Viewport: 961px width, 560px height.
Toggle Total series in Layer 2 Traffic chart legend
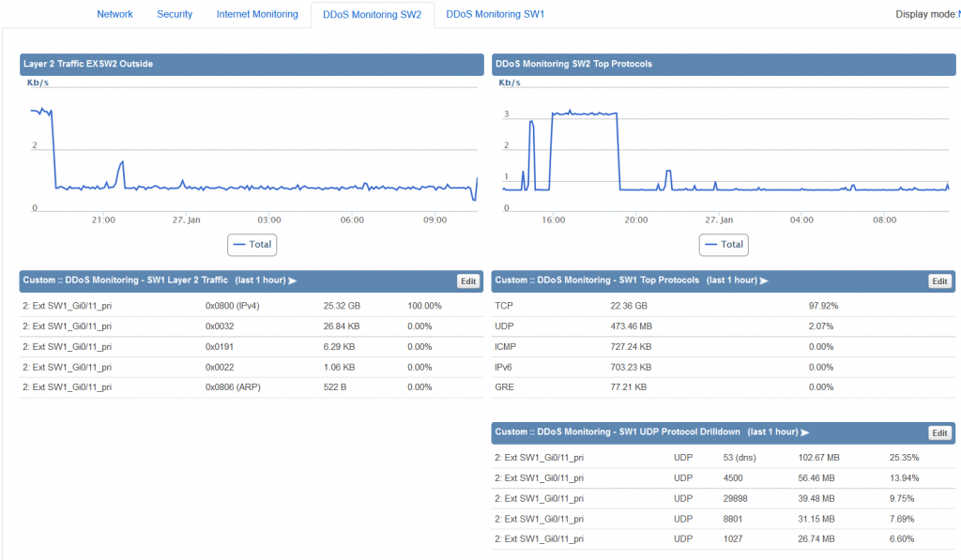pos(252,244)
